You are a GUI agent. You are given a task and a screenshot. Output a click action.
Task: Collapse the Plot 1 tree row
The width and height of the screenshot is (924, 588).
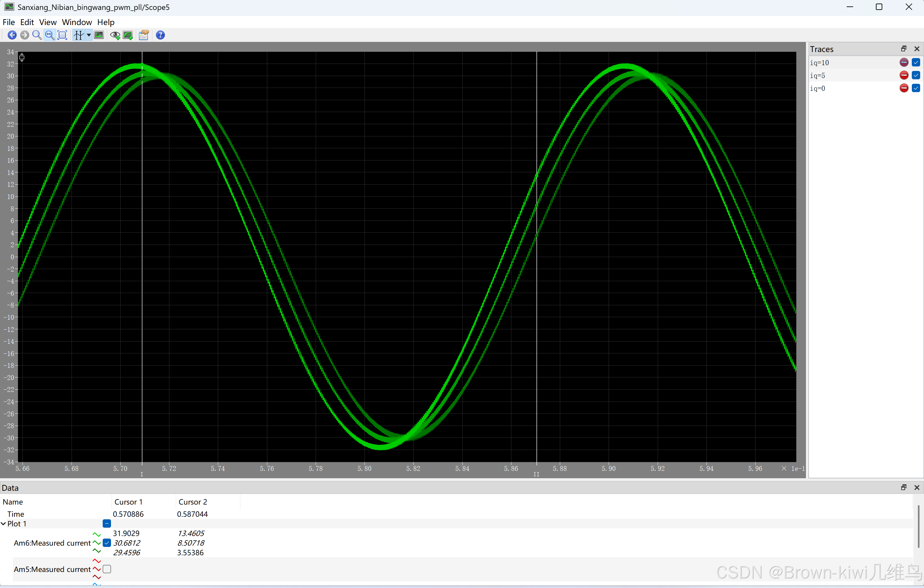point(4,524)
